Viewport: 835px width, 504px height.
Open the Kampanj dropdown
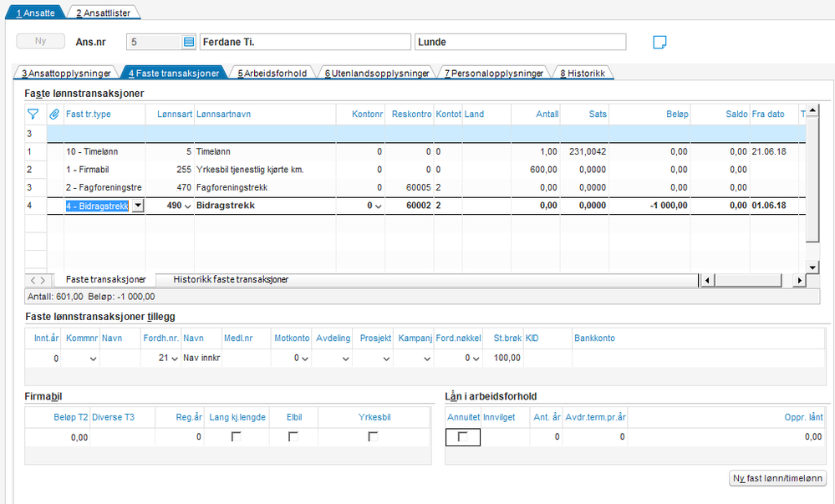(x=427, y=359)
